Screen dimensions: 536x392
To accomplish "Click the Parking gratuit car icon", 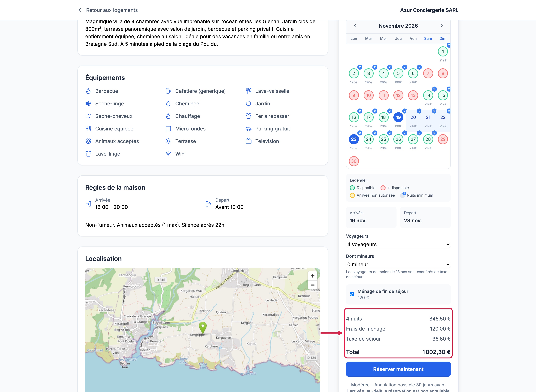I will 248,129.
